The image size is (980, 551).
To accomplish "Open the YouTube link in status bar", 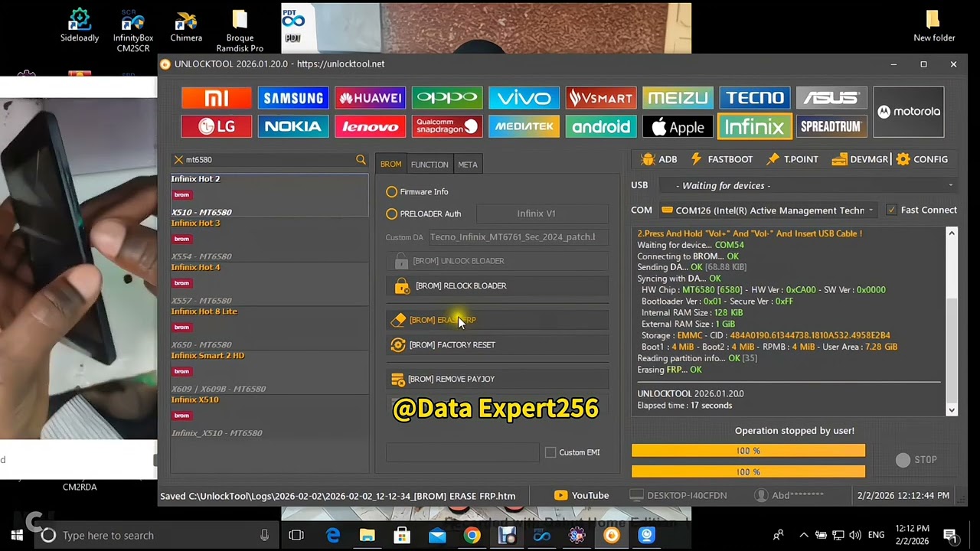I will [581, 495].
